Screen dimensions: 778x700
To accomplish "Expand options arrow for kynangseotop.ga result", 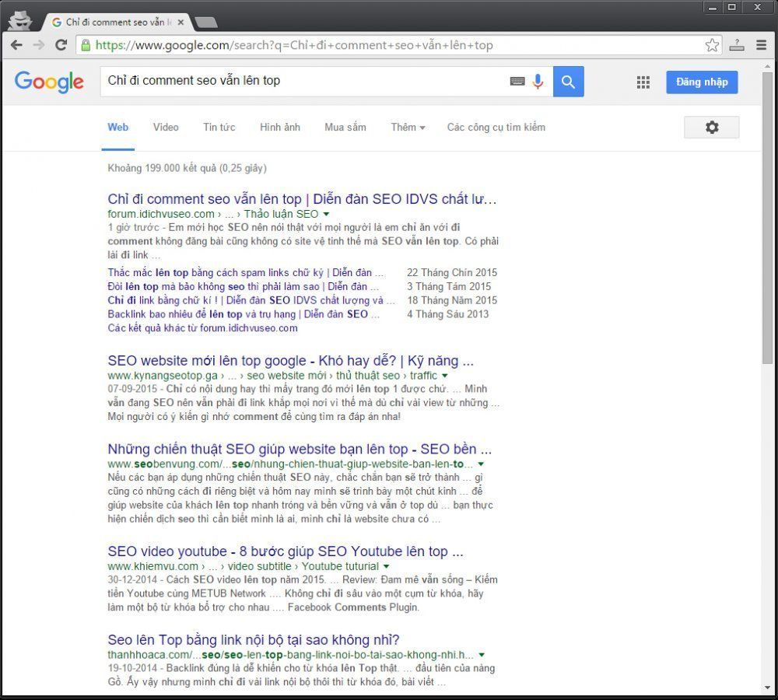I will 444,376.
